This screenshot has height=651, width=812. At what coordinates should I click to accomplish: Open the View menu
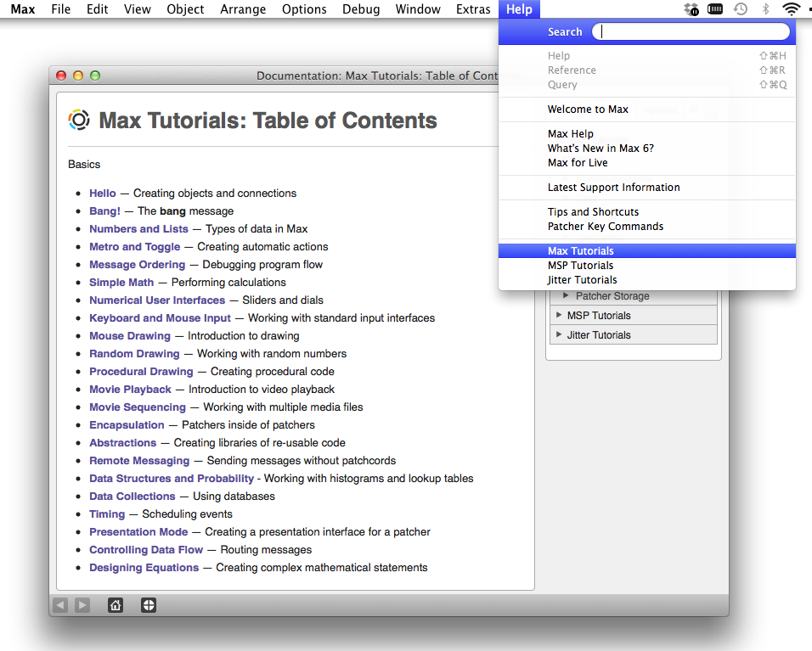(x=138, y=9)
